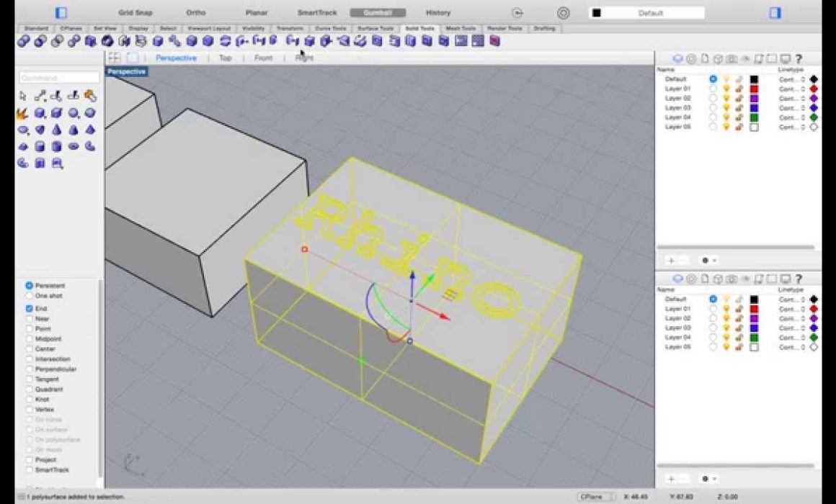Open the Layers icon in the upper panel
The height and width of the screenshot is (504, 836).
677,58
